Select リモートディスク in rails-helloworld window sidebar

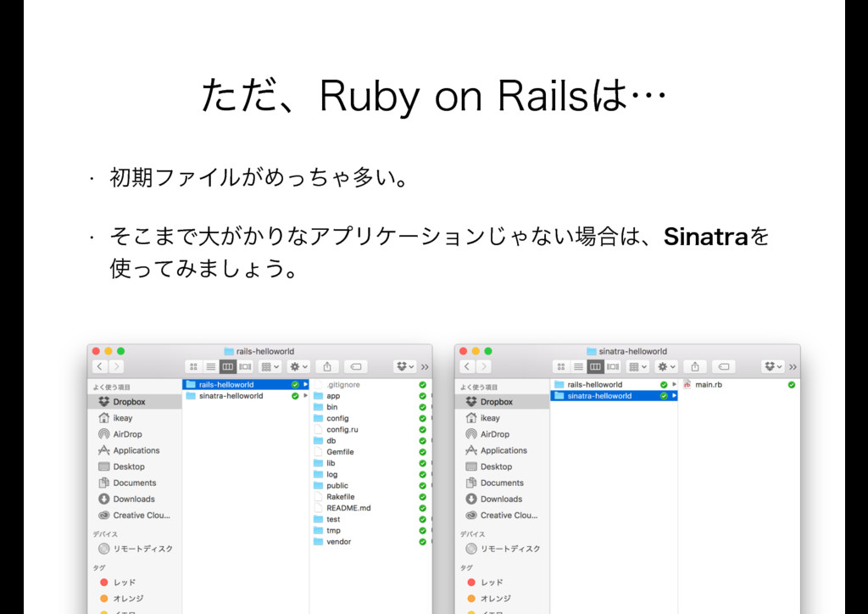point(135,549)
